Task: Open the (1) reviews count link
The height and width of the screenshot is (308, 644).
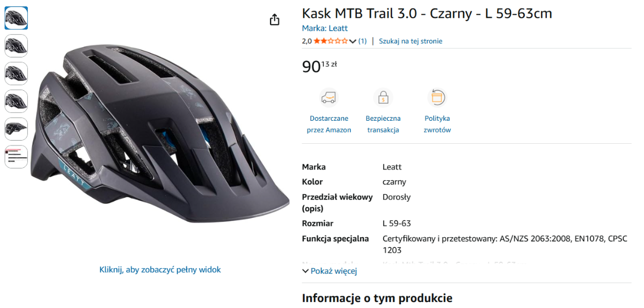Action: point(362,41)
